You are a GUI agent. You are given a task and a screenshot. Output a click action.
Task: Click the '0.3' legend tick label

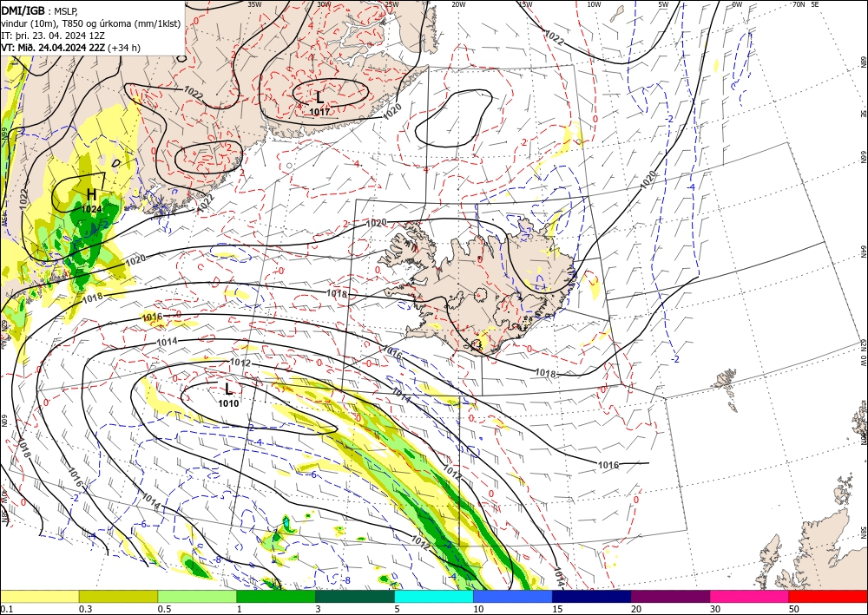click(x=85, y=609)
